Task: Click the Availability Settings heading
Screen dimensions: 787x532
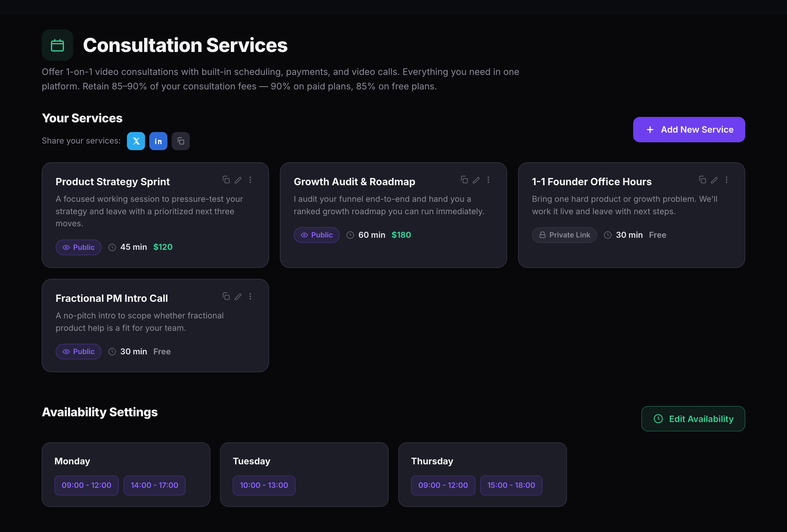Action: click(x=99, y=412)
